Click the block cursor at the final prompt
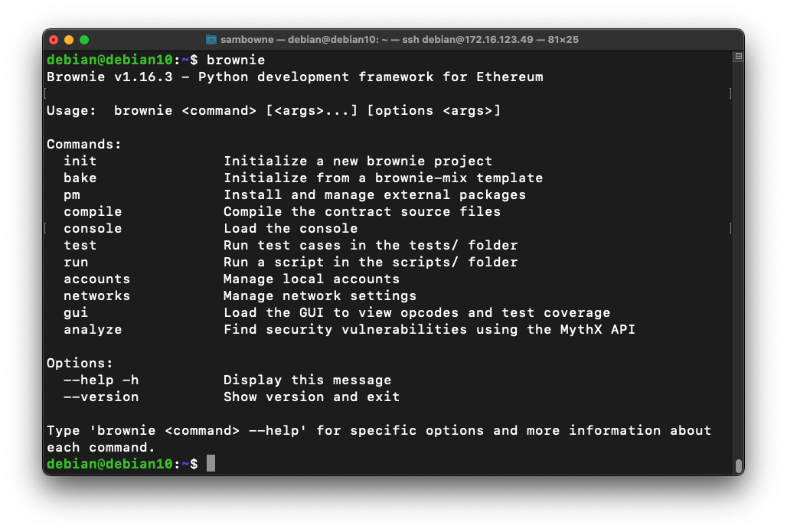 pos(211,464)
